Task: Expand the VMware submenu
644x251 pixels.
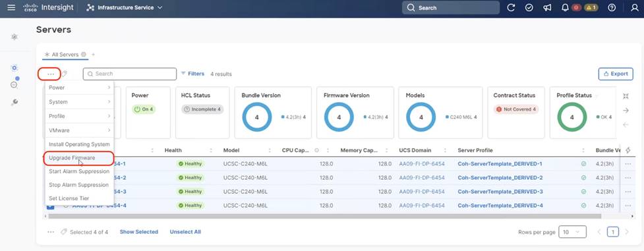Action: tap(79, 130)
